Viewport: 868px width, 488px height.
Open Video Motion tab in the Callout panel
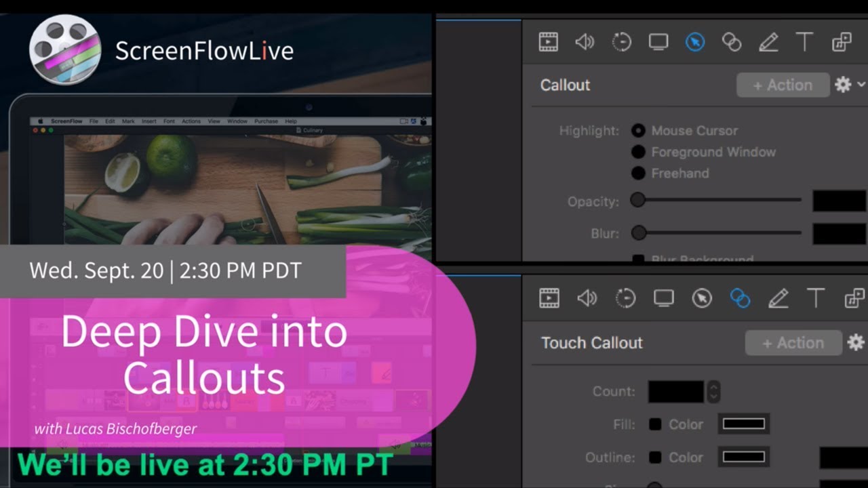(x=621, y=42)
